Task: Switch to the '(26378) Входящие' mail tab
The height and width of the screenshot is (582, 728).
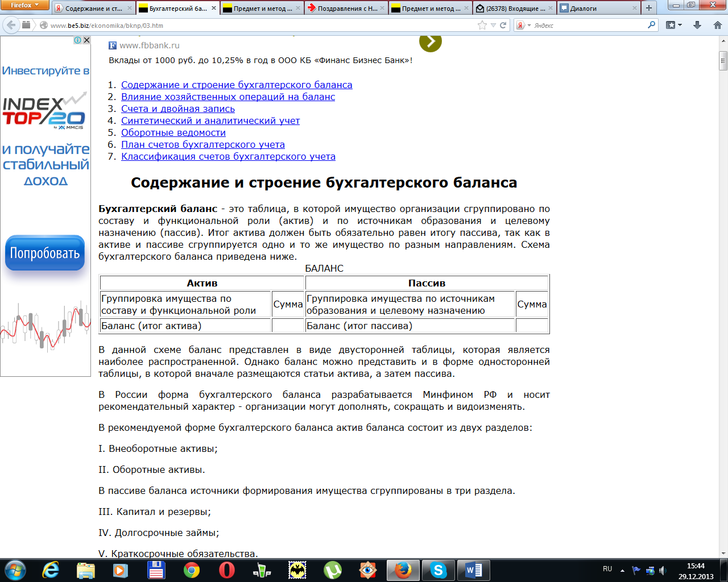Action: point(514,9)
